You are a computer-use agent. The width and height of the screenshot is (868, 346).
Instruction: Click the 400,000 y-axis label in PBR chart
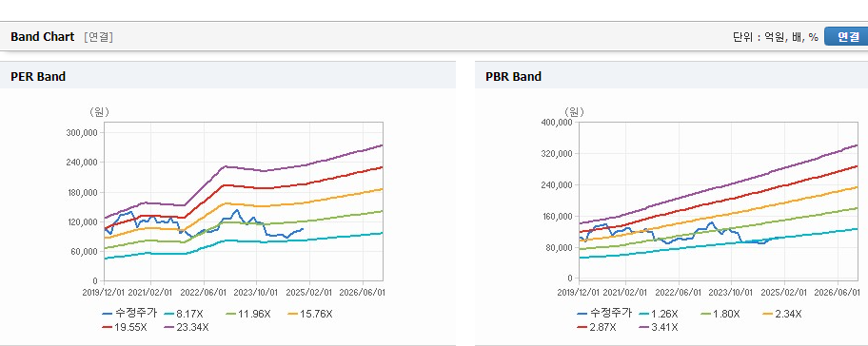(556, 123)
